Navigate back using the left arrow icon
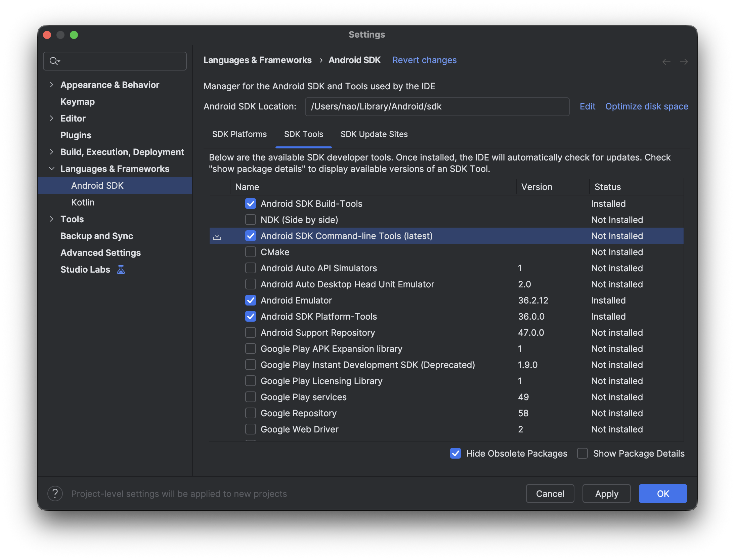735x560 pixels. pyautogui.click(x=667, y=61)
